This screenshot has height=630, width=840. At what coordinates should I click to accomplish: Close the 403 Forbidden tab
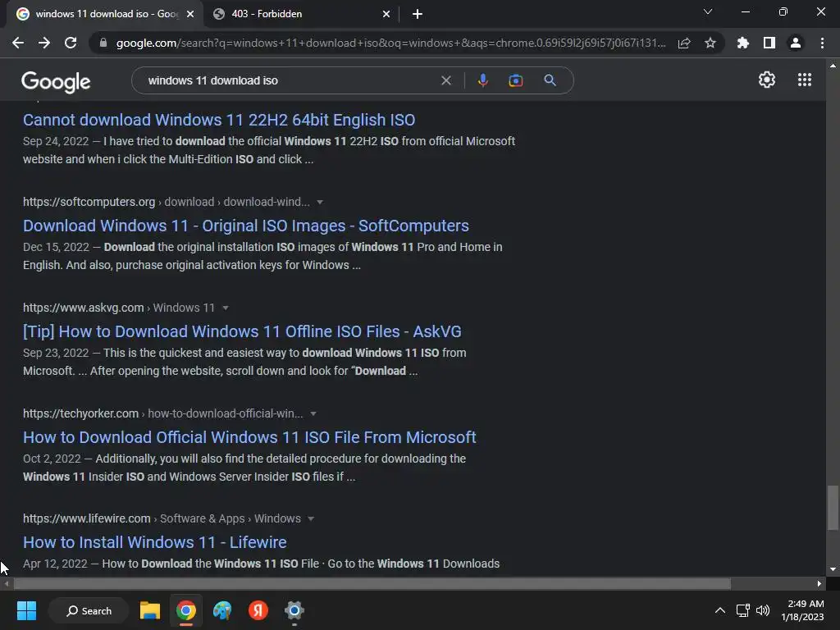click(386, 14)
